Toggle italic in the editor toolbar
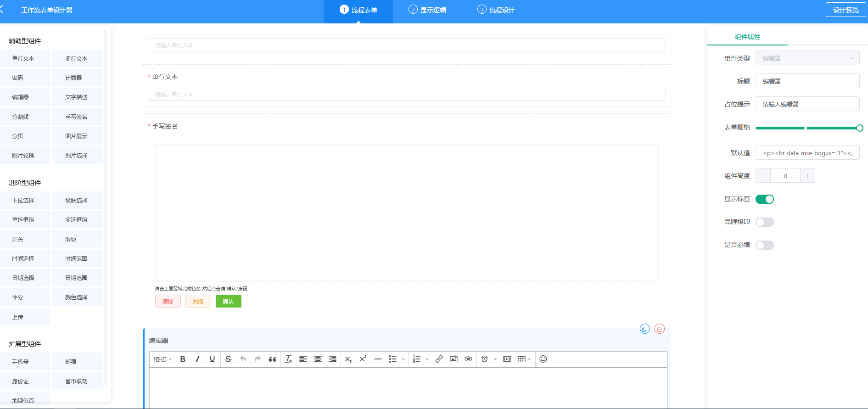The width and height of the screenshot is (868, 409). pos(197,359)
